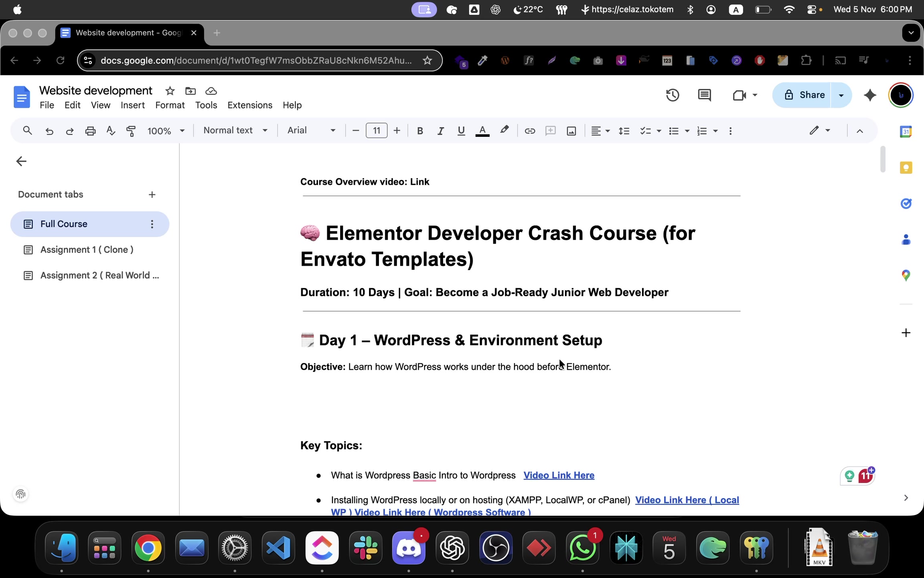Toggle bold formatting
Image resolution: width=924 pixels, height=578 pixels.
(x=420, y=131)
